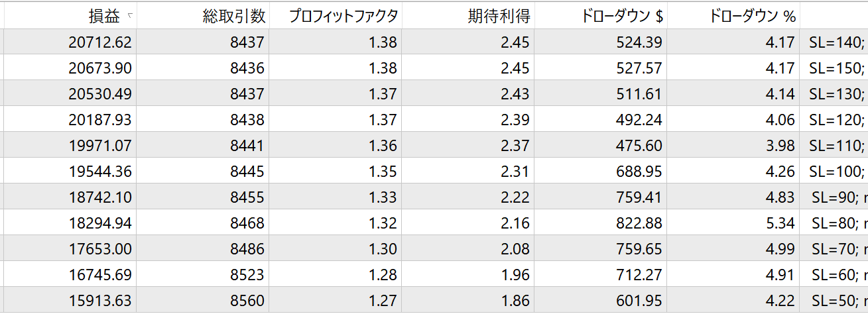Image resolution: width=868 pixels, height=316 pixels.
Task: Select the SL=140 parameter cell
Action: (x=836, y=42)
